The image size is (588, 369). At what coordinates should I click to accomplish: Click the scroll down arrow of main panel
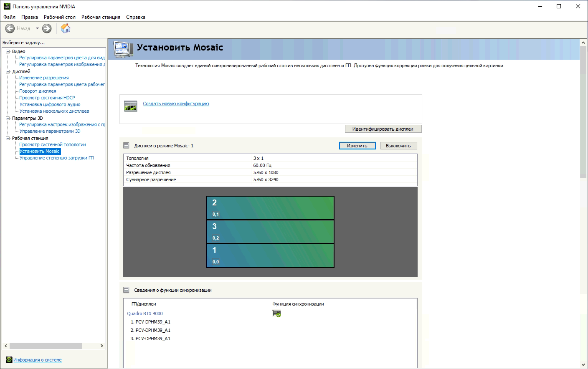(583, 365)
